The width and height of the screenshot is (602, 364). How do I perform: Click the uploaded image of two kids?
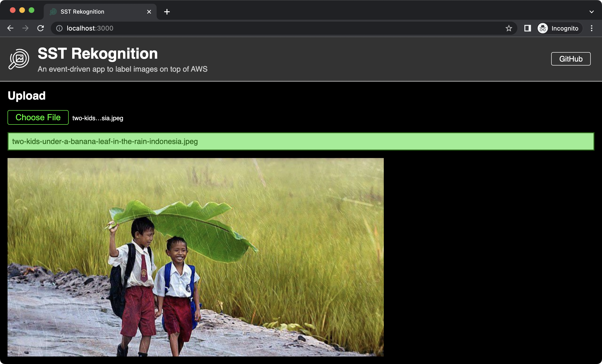point(195,257)
